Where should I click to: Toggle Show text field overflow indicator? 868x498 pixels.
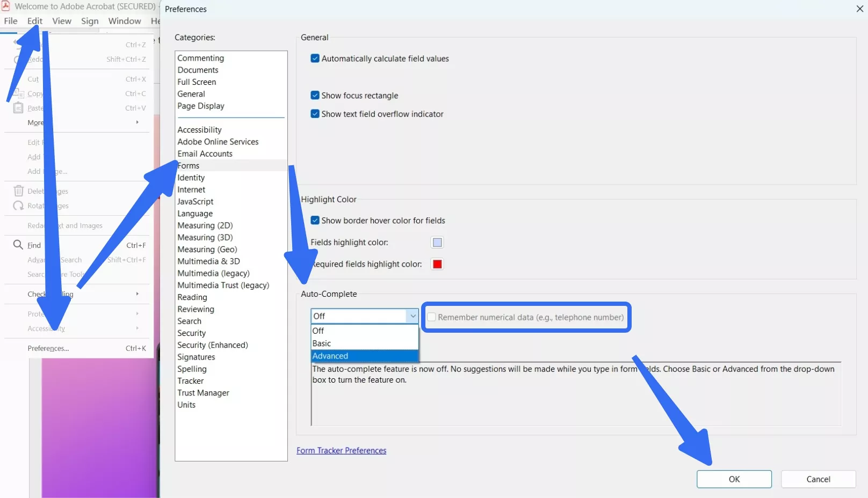pyautogui.click(x=315, y=114)
